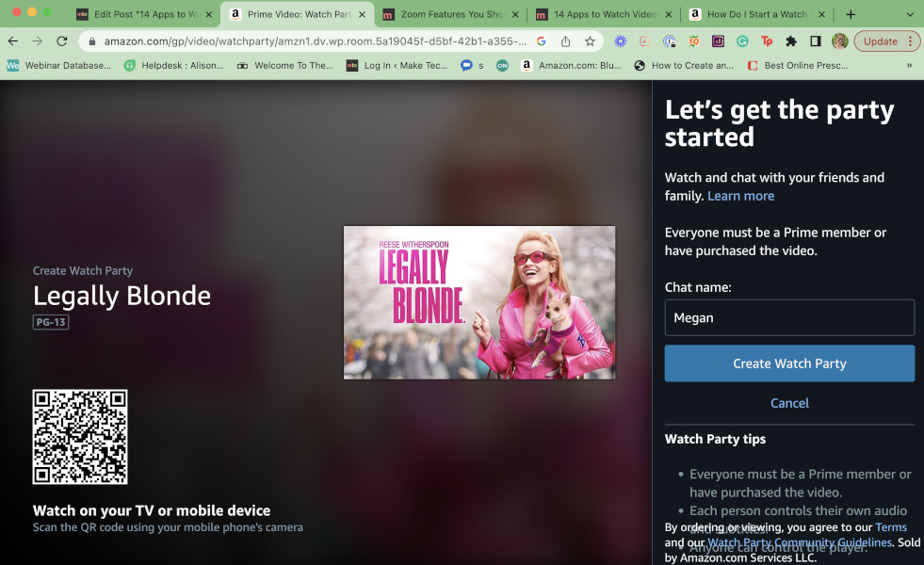Click the padlock site info icon
The image size is (924, 565).
pyautogui.click(x=92, y=41)
